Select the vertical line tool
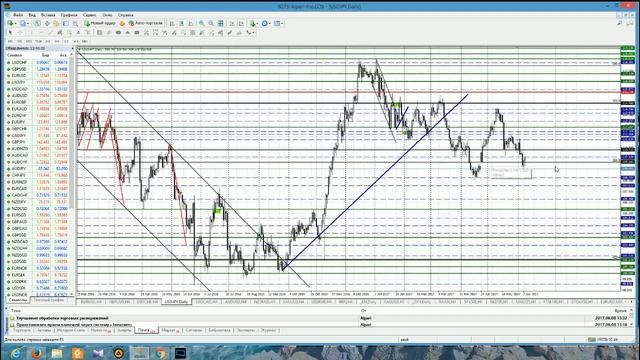This screenshot has height=360, width=640. tap(31, 32)
